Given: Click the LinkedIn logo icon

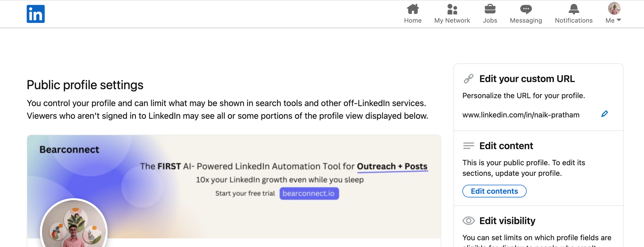Looking at the screenshot, I should click(x=36, y=14).
